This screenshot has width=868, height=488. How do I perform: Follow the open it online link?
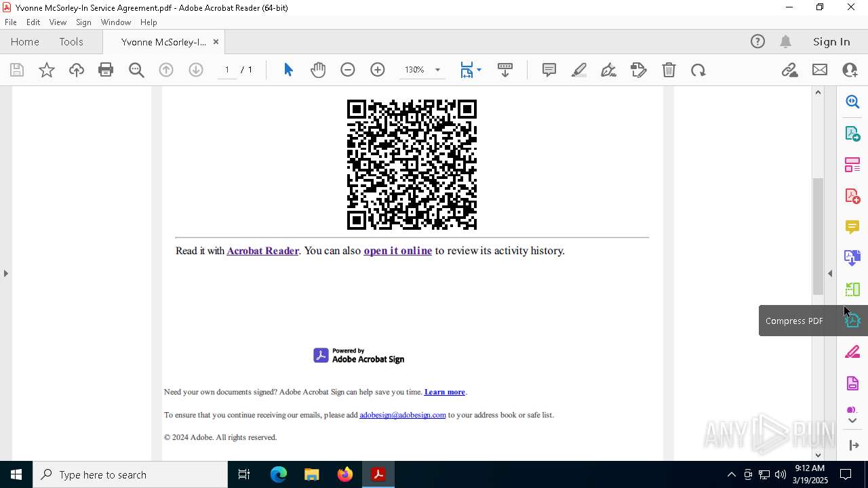(397, 251)
